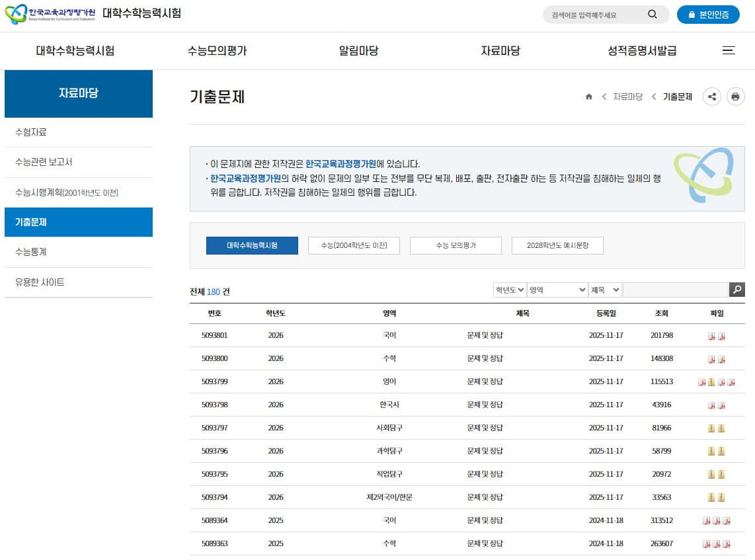Open the 영역 filter dropdown
755x560 pixels.
pos(557,290)
